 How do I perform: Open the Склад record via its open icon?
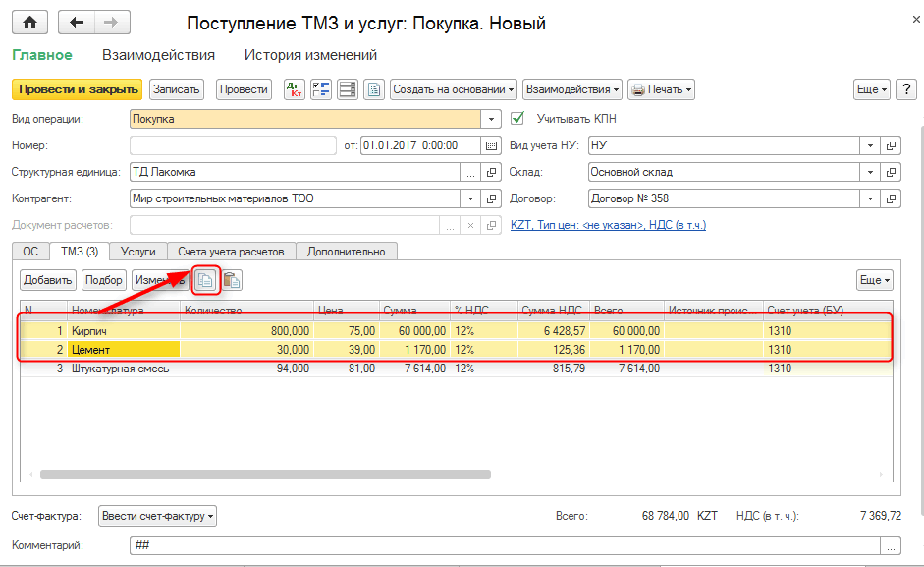coord(891,172)
